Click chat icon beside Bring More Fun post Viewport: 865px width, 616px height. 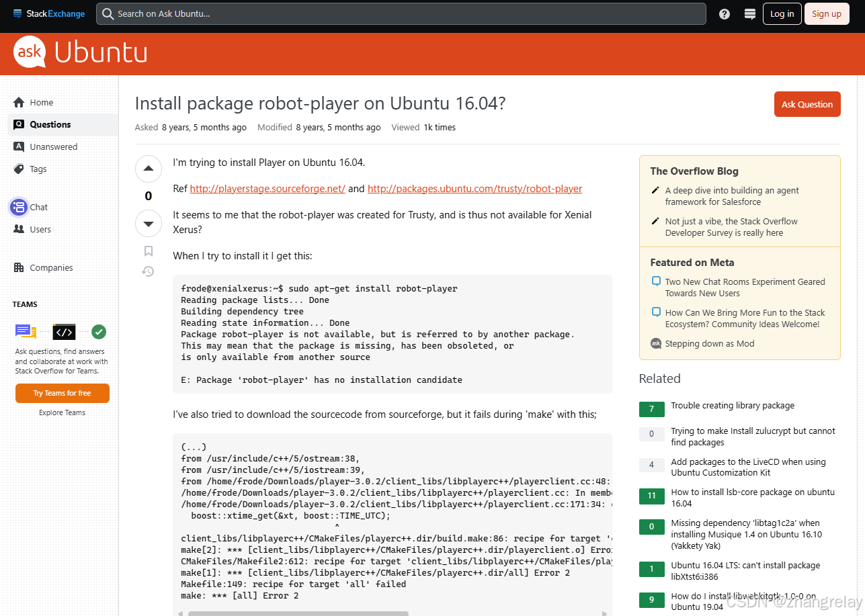pos(656,313)
